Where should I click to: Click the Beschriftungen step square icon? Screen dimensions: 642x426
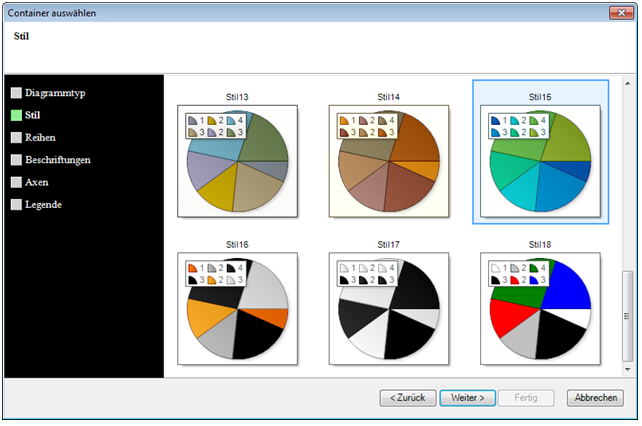point(16,160)
